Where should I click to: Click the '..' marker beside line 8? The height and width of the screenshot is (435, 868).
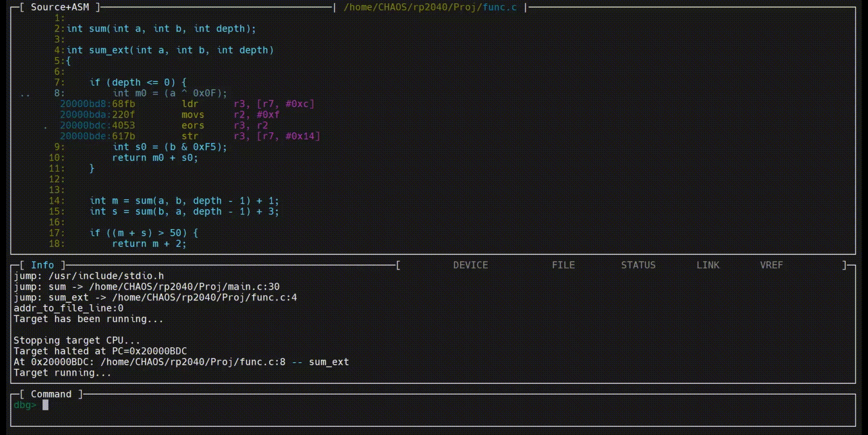click(25, 94)
